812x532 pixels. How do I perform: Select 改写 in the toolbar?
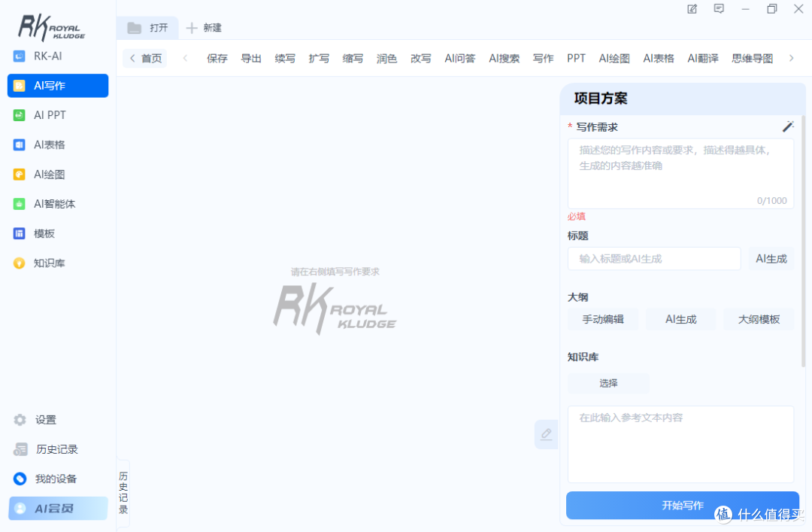[x=420, y=58]
